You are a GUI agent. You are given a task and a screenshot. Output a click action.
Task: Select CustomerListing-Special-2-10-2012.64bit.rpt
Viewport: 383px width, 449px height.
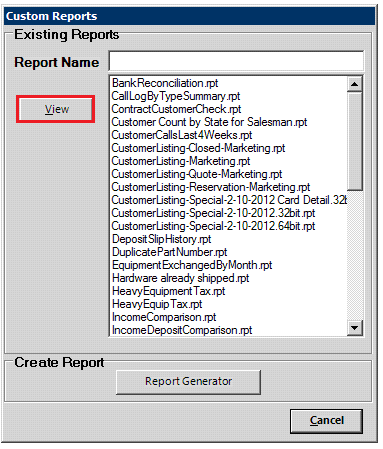click(213, 226)
